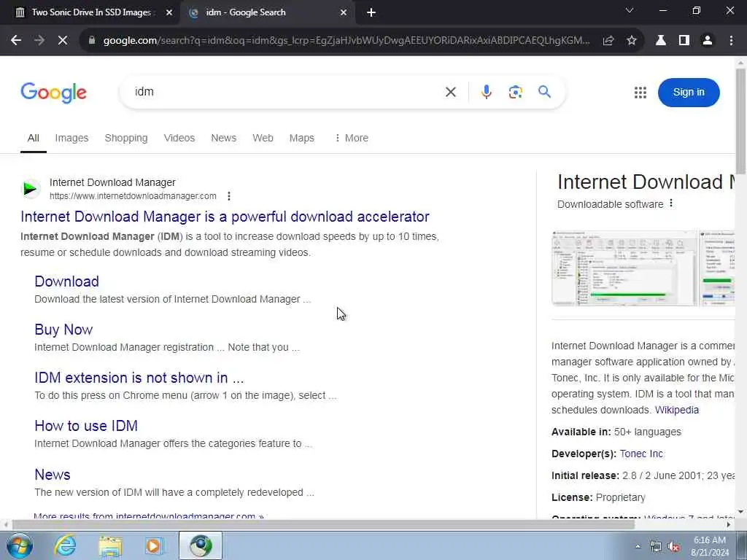The image size is (747, 560).
Task: Clear the search box with the X
Action: coord(451,92)
